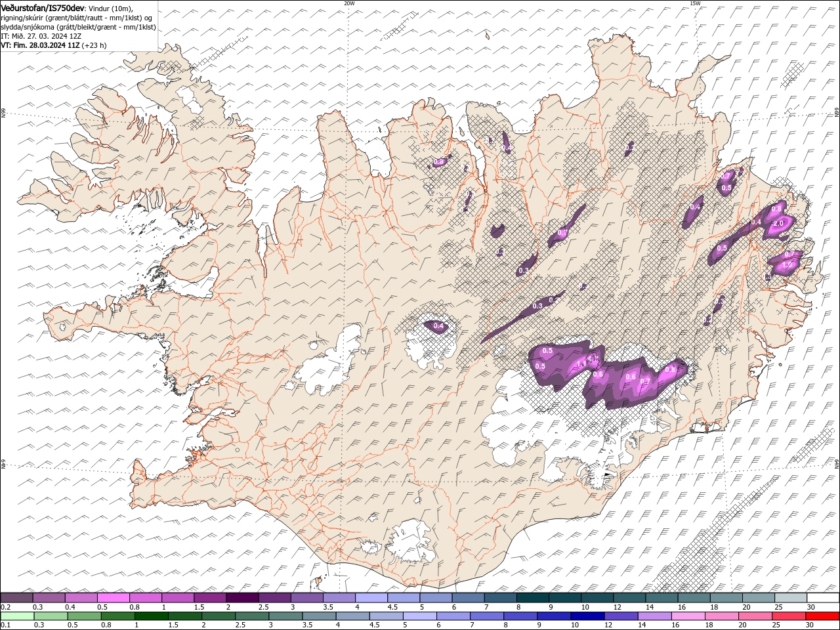Click the Mýrdalsjökull glacier white area in south
Image resolution: width=840 pixels, height=630 pixels.
pyautogui.click(x=410, y=541)
